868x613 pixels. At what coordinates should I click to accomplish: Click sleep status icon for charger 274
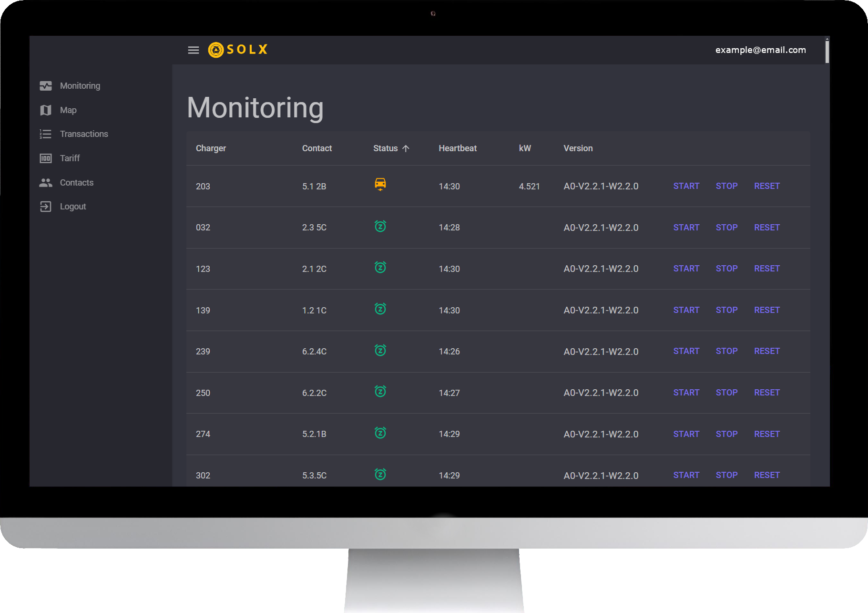[380, 433]
